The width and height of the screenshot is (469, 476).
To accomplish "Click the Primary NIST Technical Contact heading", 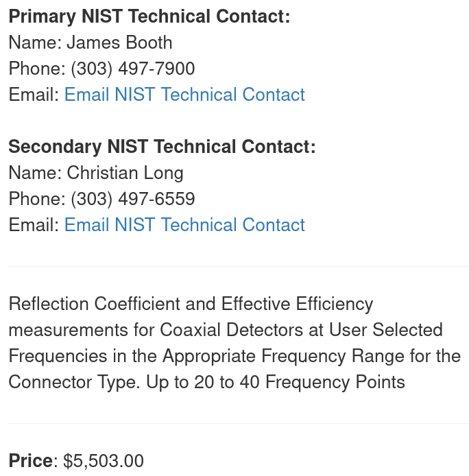I will 149,16.
